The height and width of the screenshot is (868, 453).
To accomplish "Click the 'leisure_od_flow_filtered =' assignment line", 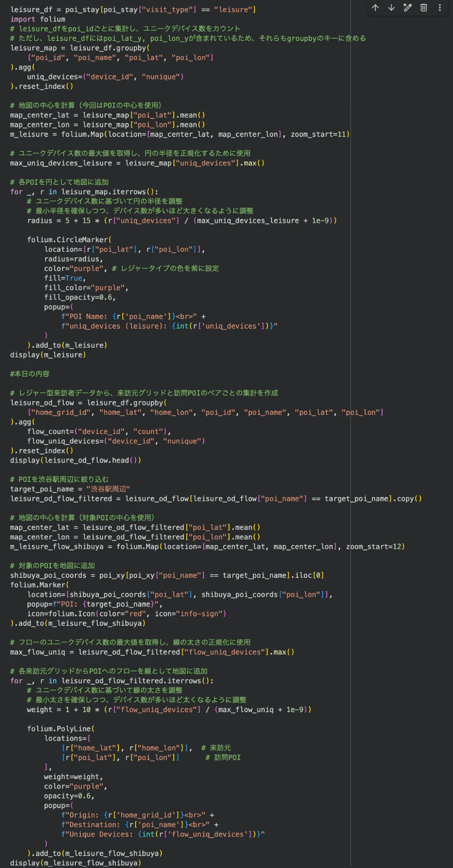I will (x=216, y=499).
